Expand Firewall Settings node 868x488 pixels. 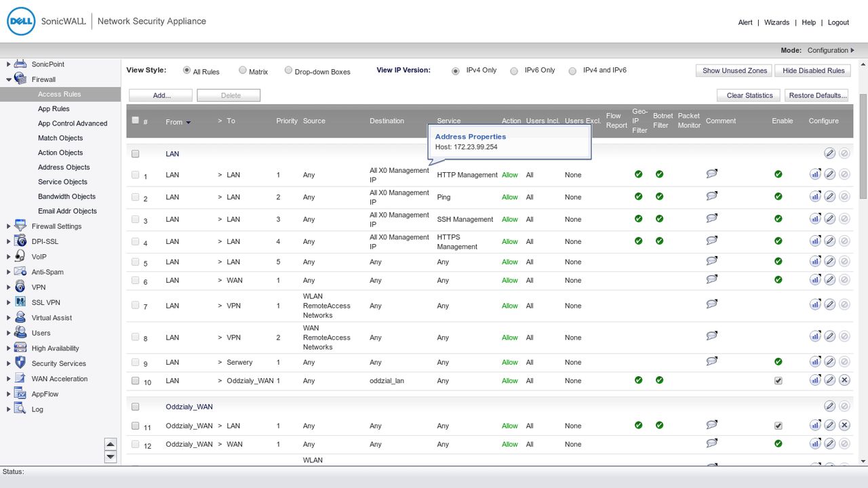tap(9, 226)
